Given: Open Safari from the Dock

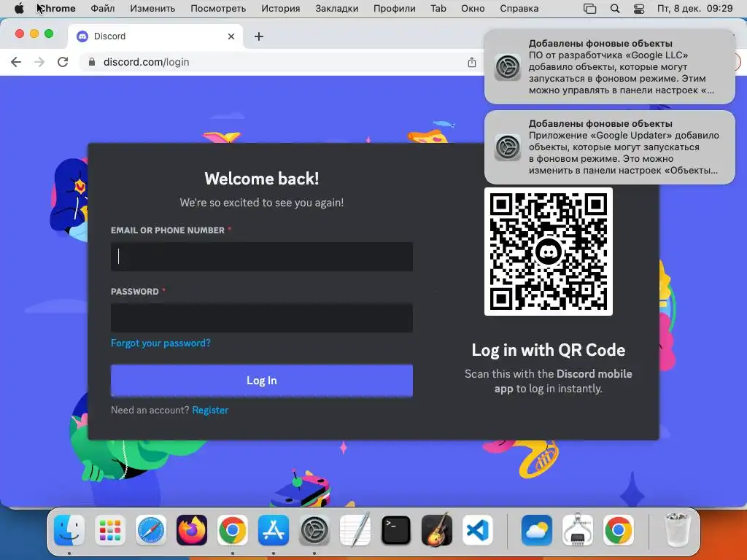Looking at the screenshot, I should click(x=151, y=530).
